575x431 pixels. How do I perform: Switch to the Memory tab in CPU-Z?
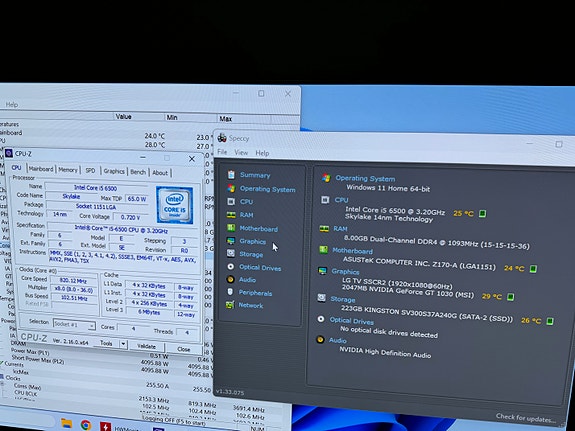[x=68, y=170]
